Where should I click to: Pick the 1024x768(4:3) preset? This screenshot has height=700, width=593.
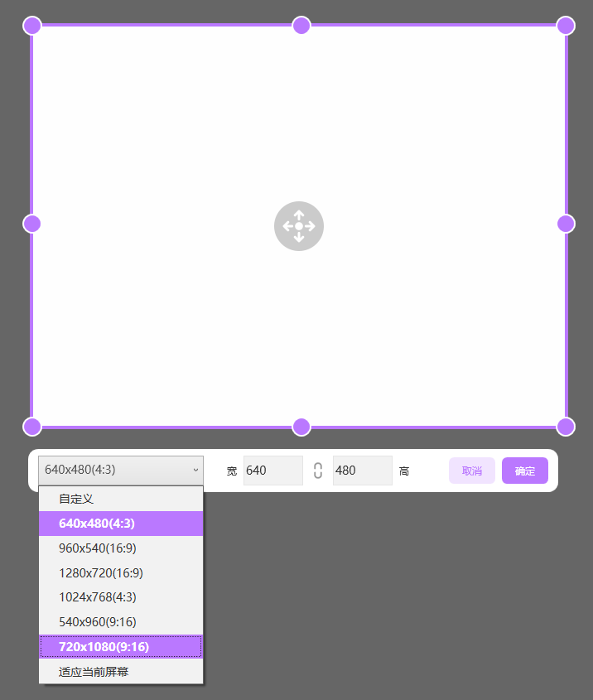point(121,597)
